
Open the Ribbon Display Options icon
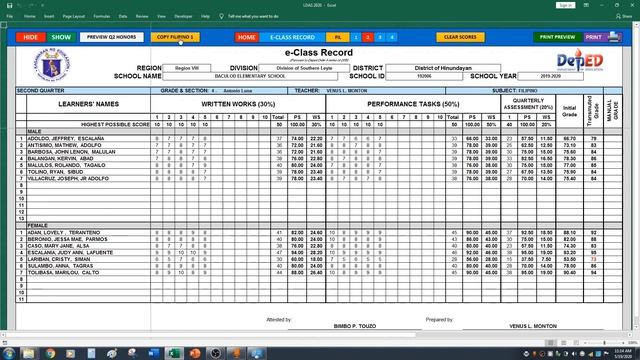coord(586,5)
